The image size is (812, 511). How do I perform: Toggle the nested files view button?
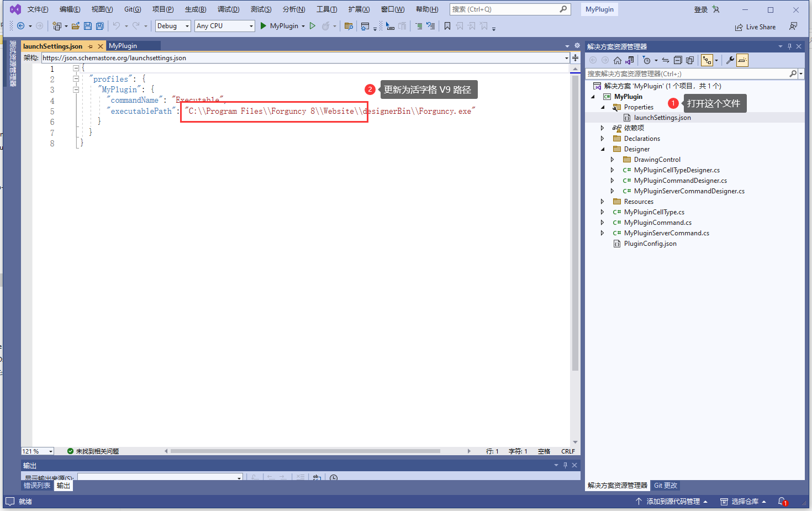click(x=707, y=60)
